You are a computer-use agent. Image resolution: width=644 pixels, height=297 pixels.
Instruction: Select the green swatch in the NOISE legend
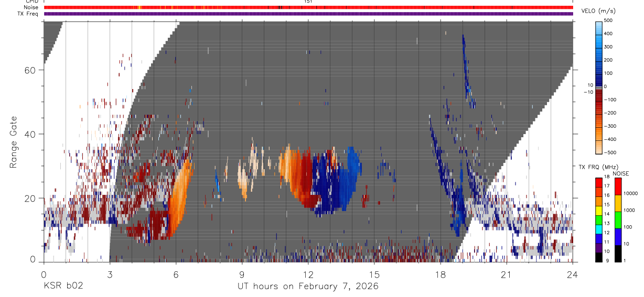618,220
